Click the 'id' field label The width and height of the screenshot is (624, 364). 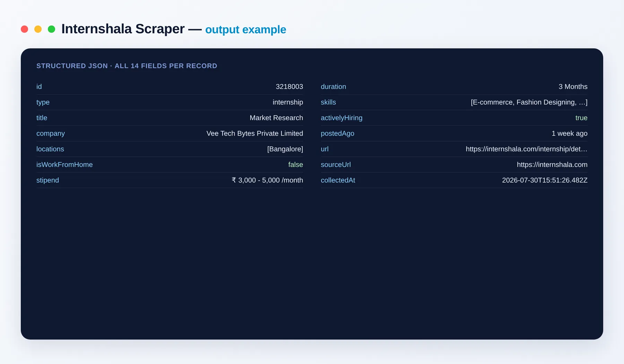tap(39, 87)
